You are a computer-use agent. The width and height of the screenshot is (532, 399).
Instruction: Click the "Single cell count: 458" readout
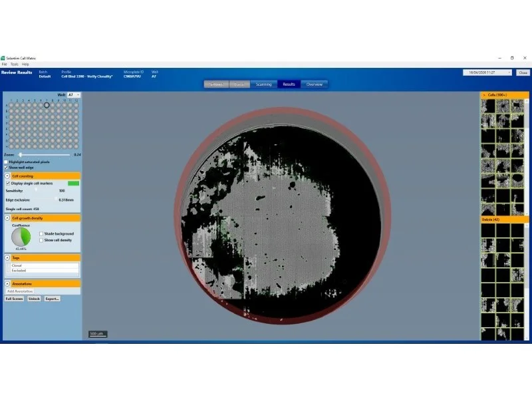click(x=23, y=209)
